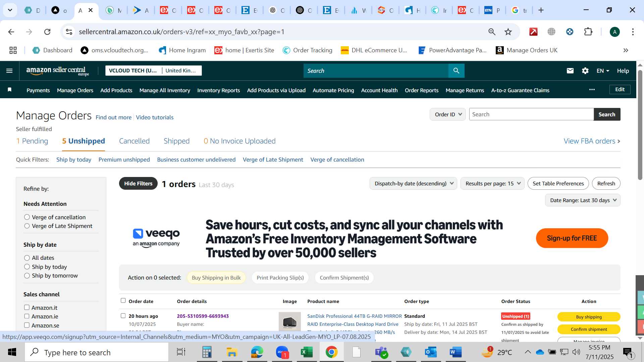The height and width of the screenshot is (362, 644).
Task: Open the Date Range dropdown
Action: 583,200
